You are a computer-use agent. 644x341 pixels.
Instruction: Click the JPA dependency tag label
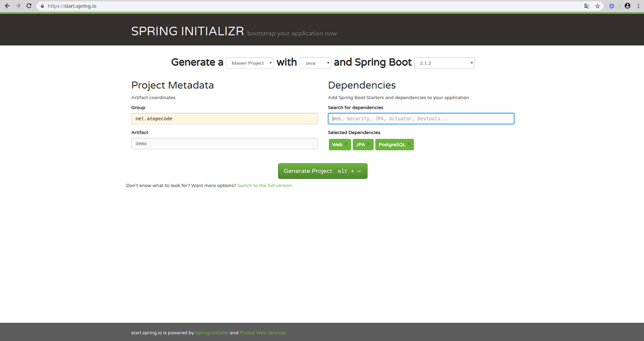click(360, 145)
